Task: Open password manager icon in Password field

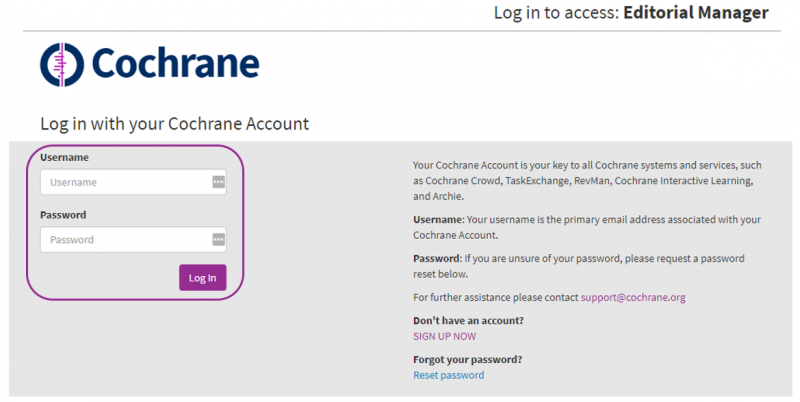Action: tap(218, 239)
